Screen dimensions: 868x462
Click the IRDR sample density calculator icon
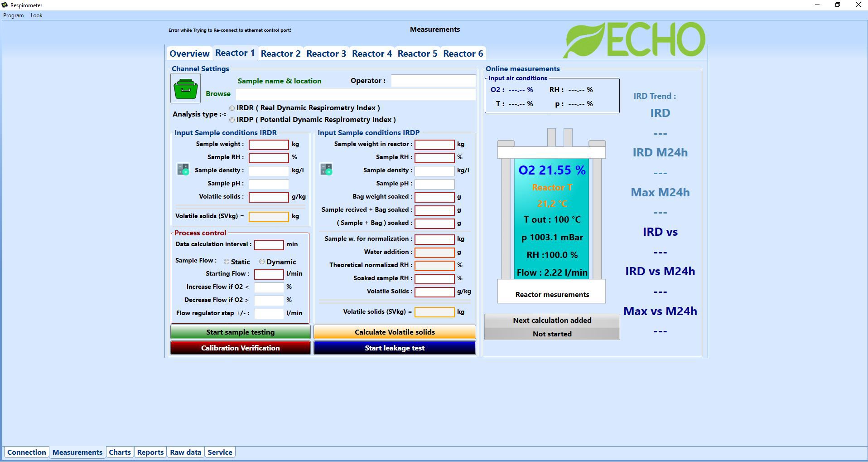coord(183,170)
